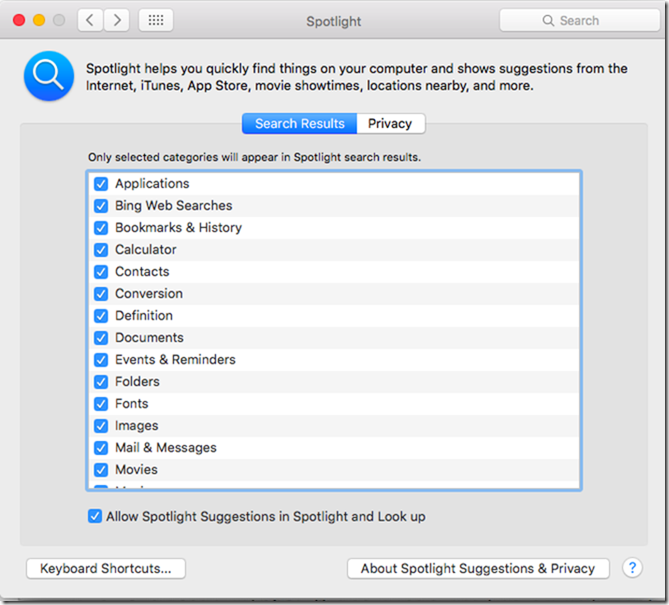
Task: Select the Contacts row label
Action: [x=142, y=271]
